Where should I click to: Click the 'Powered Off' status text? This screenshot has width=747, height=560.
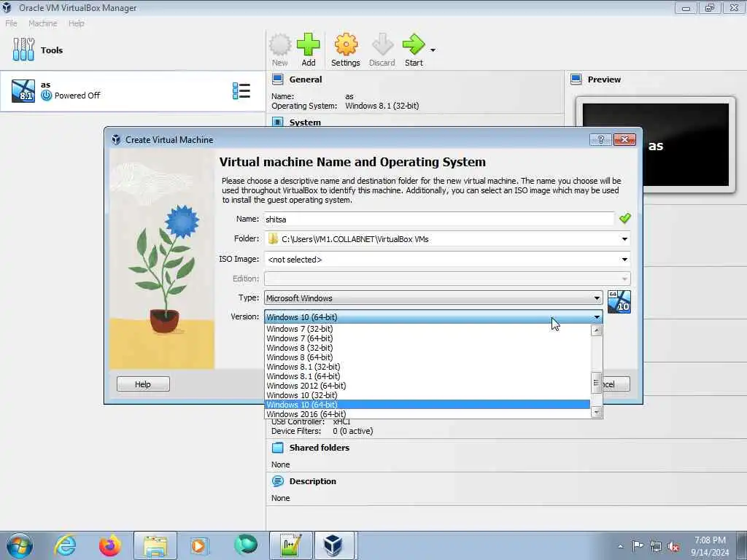(x=77, y=96)
